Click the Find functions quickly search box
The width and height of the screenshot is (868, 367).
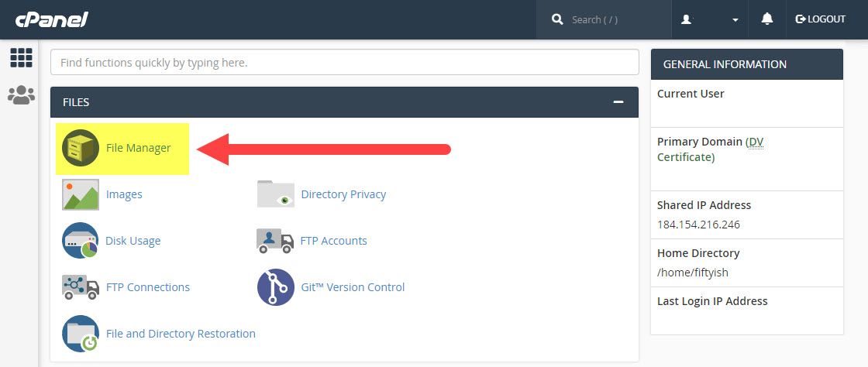pos(345,62)
